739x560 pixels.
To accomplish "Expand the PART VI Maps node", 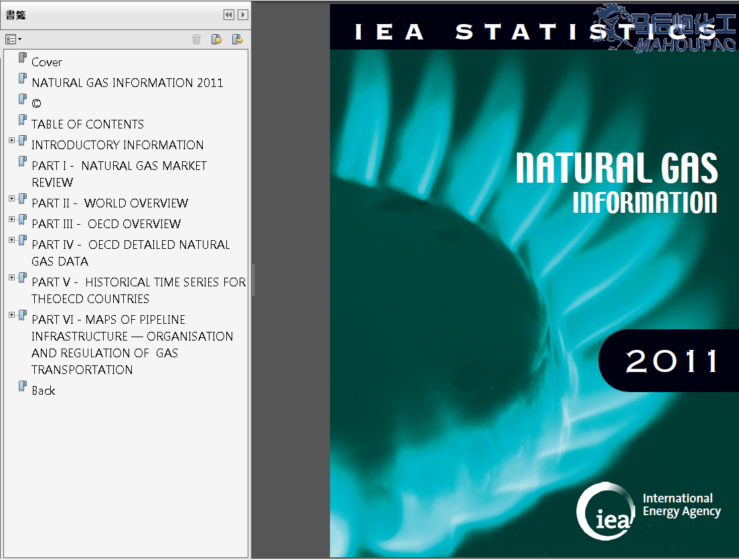I will 12,315.
